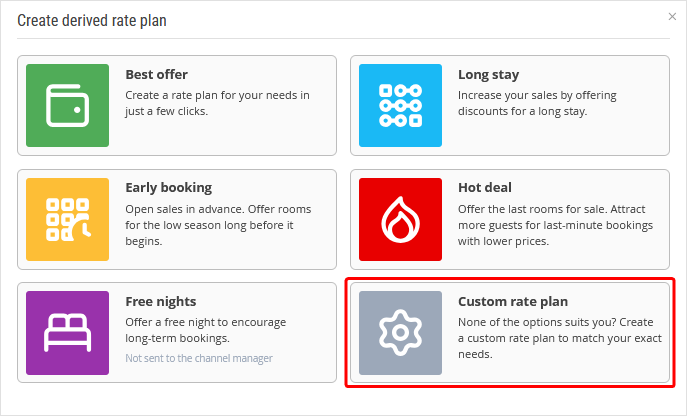Viewport: 687px width, 416px height.
Task: Click the 'Not sent to the channel manager' note
Action: 198,358
